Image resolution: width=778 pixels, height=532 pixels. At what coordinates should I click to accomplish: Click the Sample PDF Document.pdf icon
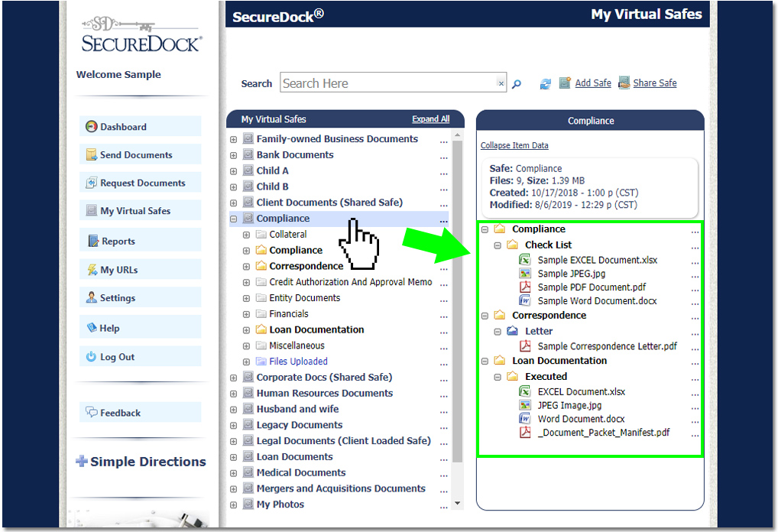tap(525, 287)
